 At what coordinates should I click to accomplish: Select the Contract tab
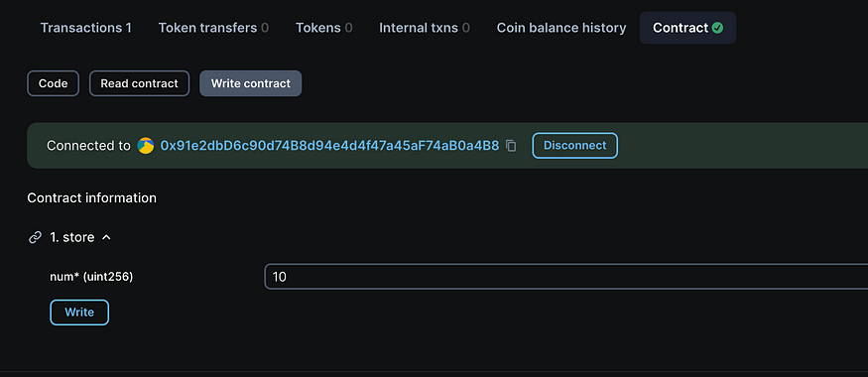pos(687,28)
